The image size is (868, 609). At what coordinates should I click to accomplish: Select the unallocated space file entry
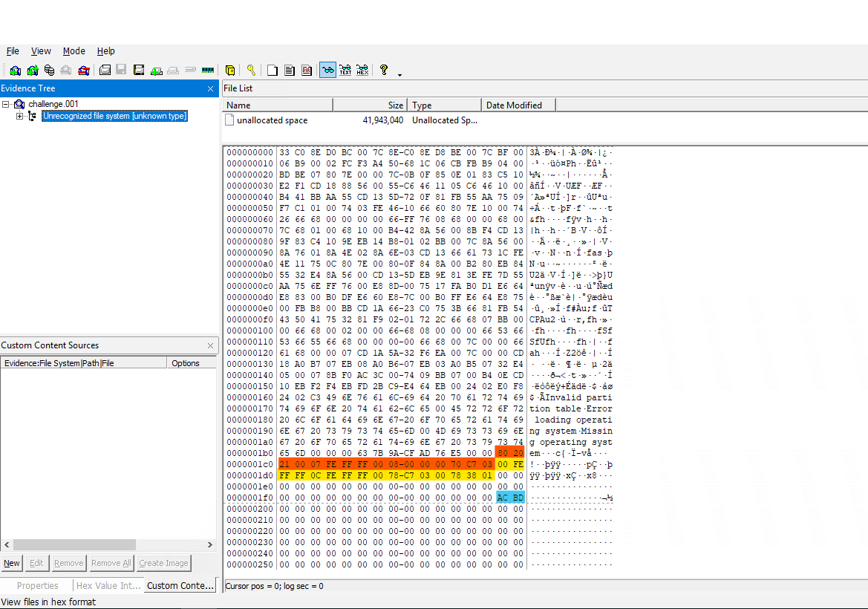pyautogui.click(x=272, y=120)
